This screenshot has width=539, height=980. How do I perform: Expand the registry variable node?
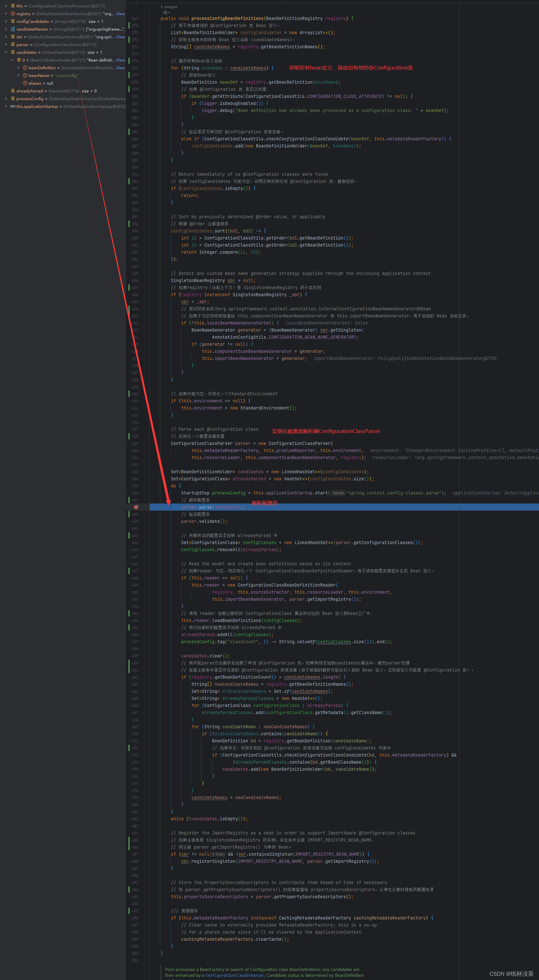[x=6, y=14]
